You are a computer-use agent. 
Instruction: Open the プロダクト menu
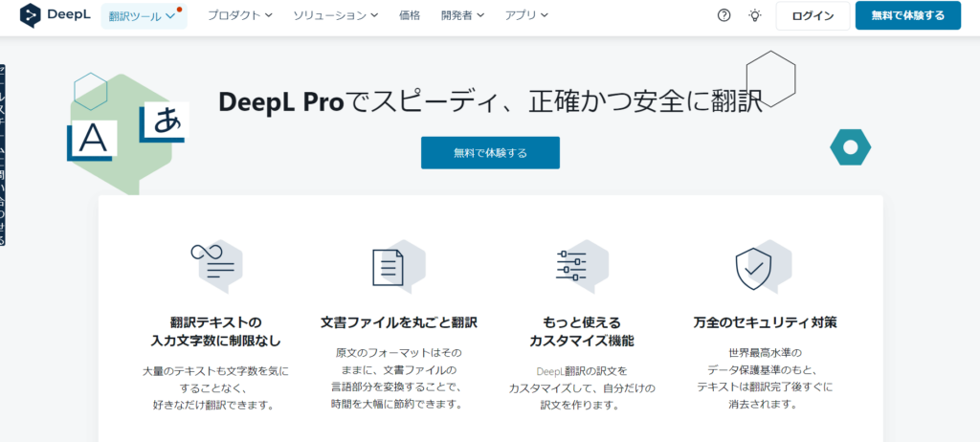(240, 15)
